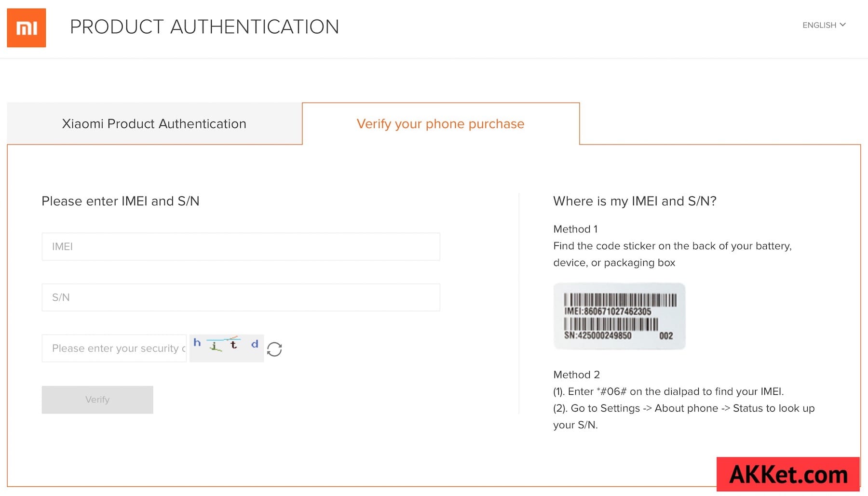Click the orange Mi logo
Viewport: 868px width, 496px height.
click(27, 27)
